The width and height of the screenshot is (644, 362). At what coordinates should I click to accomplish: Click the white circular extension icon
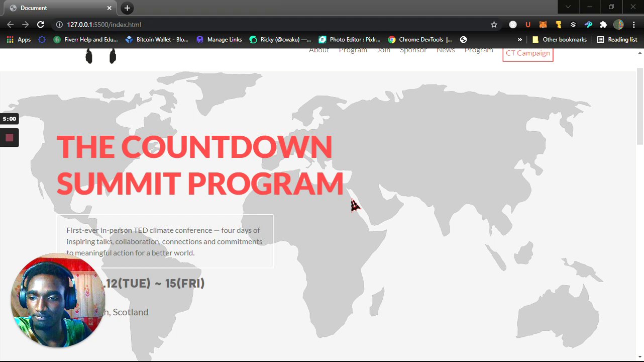click(513, 25)
